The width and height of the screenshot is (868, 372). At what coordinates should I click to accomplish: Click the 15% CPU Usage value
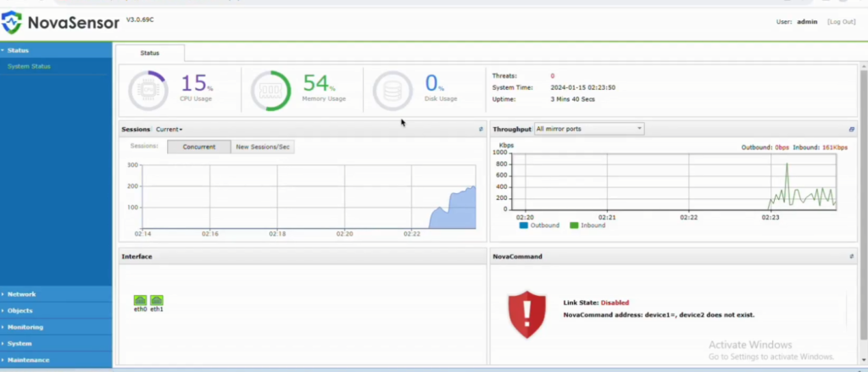click(x=197, y=84)
